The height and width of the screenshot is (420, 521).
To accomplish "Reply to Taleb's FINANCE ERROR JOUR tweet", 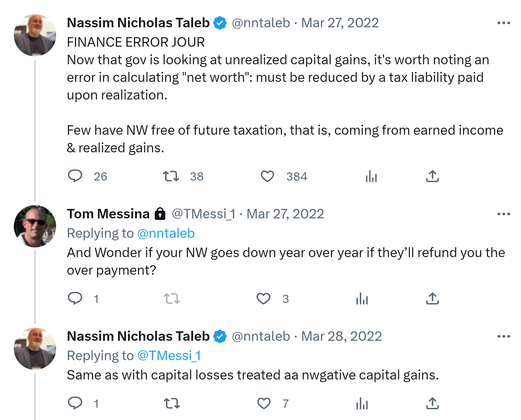I will (75, 176).
